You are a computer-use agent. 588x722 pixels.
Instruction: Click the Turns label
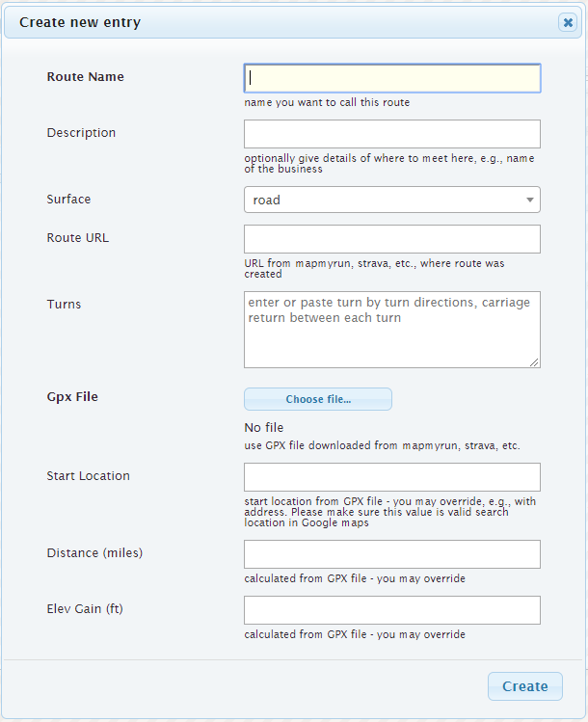(64, 304)
